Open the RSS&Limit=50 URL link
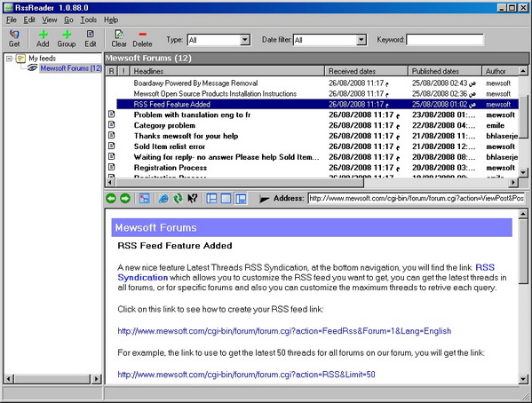The height and width of the screenshot is (403, 532). [x=246, y=375]
